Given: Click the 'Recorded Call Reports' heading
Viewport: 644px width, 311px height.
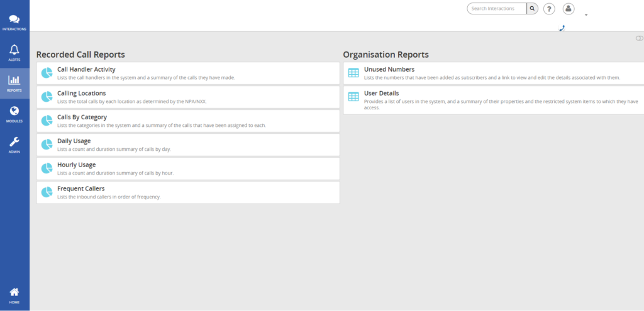Looking at the screenshot, I should (80, 55).
